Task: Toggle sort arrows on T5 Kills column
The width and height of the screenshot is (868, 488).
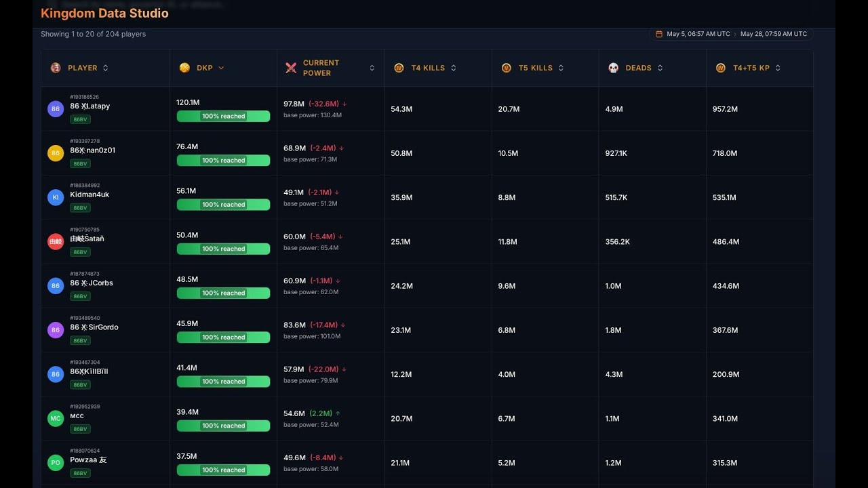Action: [x=561, y=68]
